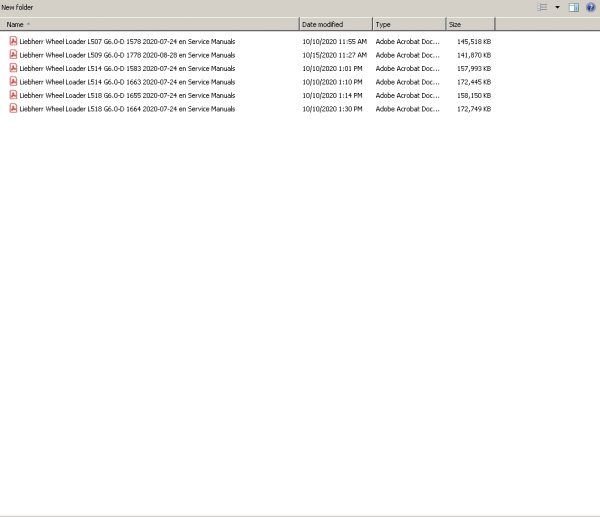The image size is (600, 517).
Task: Select file name Liebherr Wheel Loader L518 1655
Action: click(127, 95)
